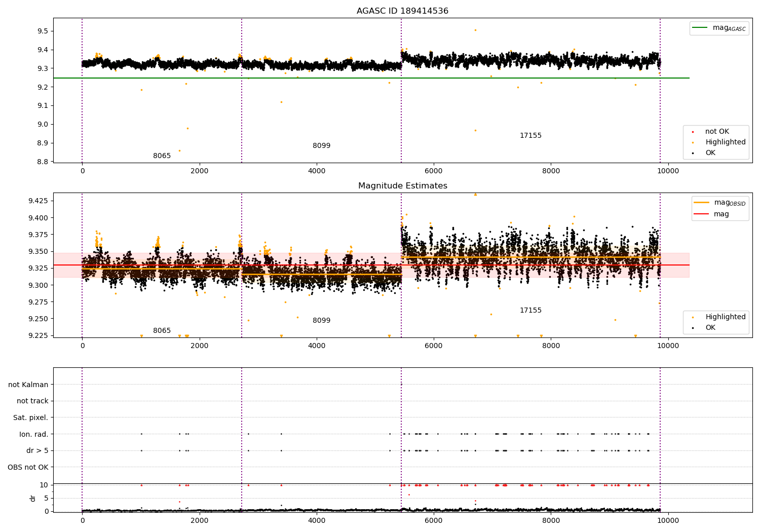Click the "Magnitude Estimates" title
760x532 pixels.
[x=403, y=186]
